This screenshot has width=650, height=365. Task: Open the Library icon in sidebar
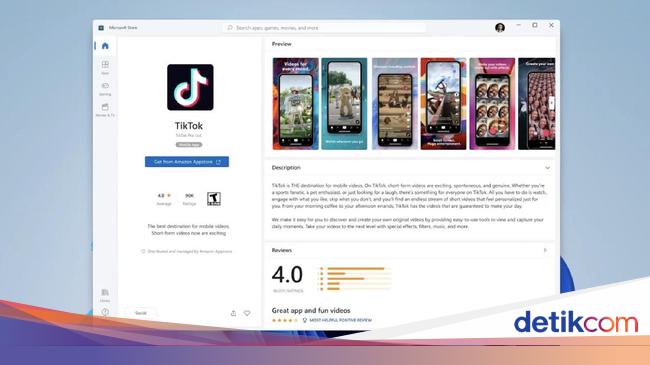pos(105,295)
